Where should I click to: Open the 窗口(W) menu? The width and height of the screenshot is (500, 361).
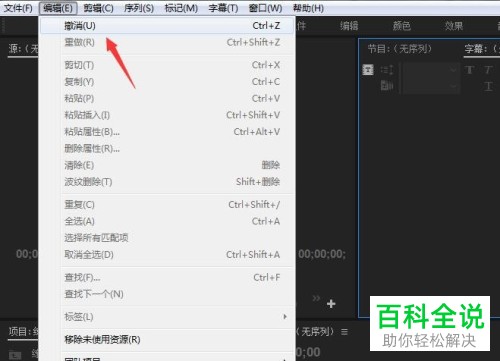tap(265, 8)
